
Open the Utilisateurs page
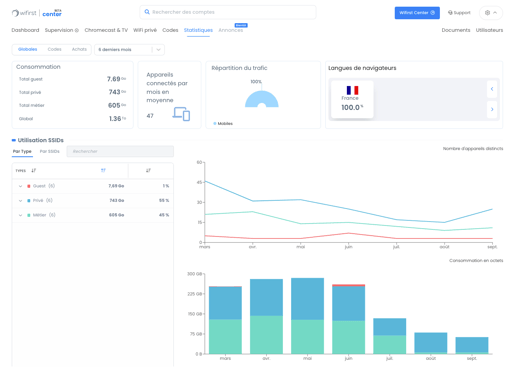[x=489, y=30]
